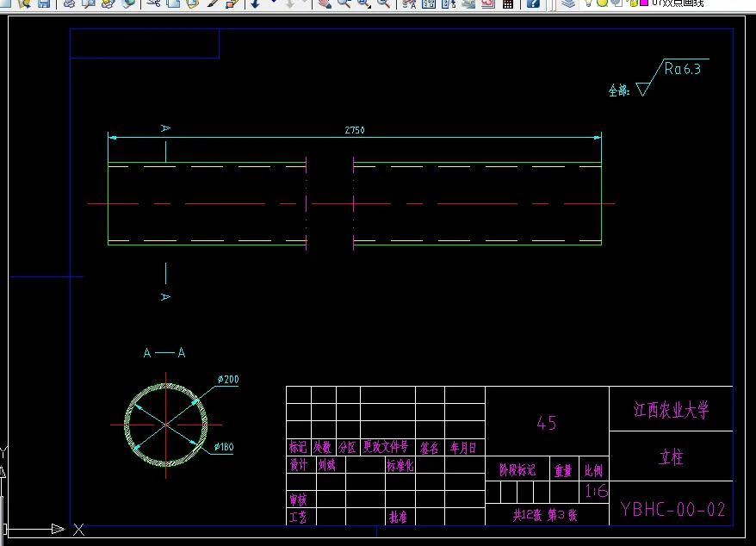Toggle freeze in the current viewport icon
This screenshot has width=756, height=546.
(617, 3)
